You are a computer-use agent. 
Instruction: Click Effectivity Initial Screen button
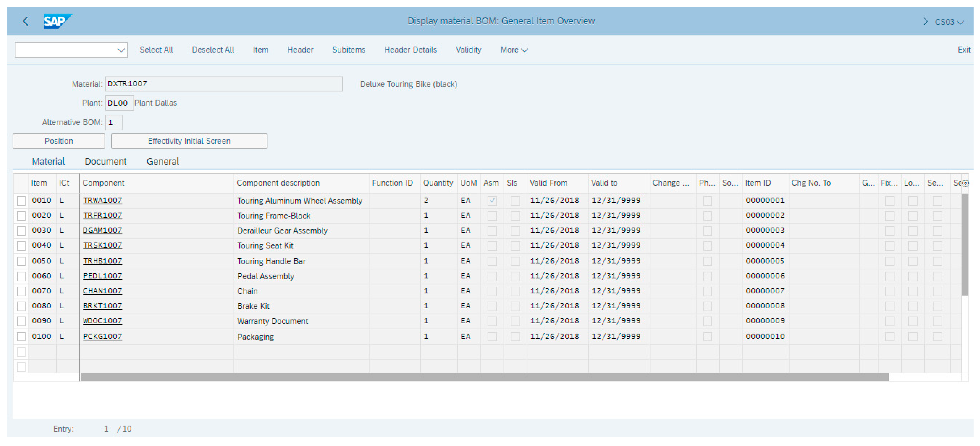[189, 141]
